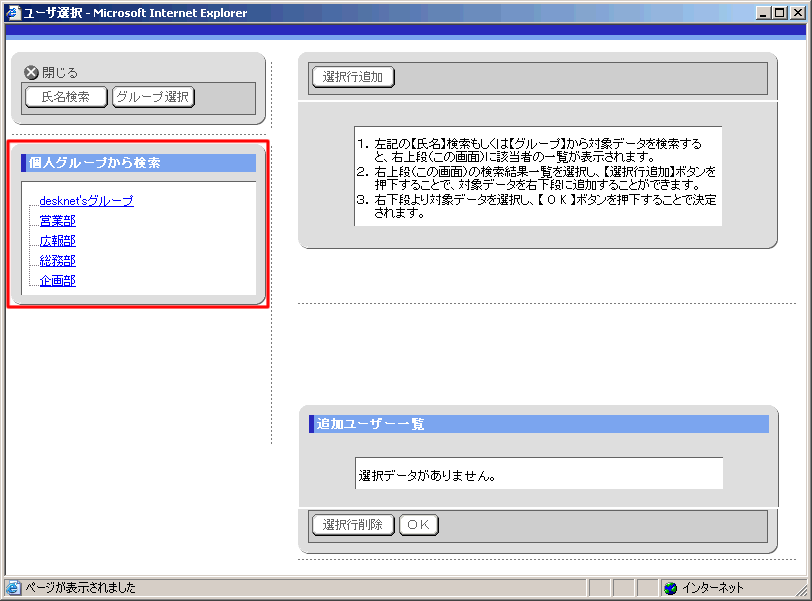Select the 営業部 group link
This screenshot has width=812, height=601.
[x=57, y=221]
